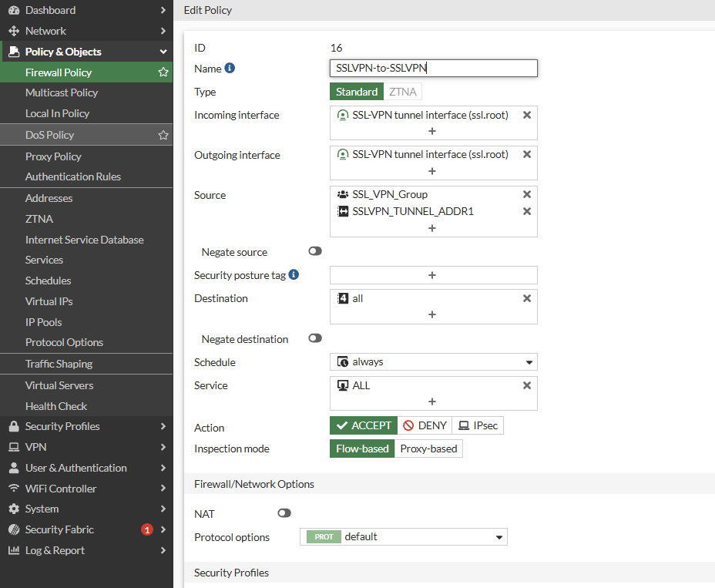
Task: Remove the incoming SSL-VPN tunnel interface
Action: [x=527, y=115]
